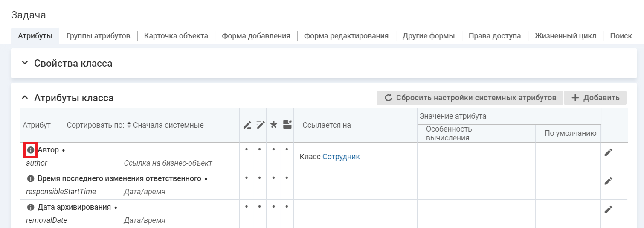Click pencil icon for responsibleStartTime row
The height and width of the screenshot is (228, 644).
click(x=608, y=181)
